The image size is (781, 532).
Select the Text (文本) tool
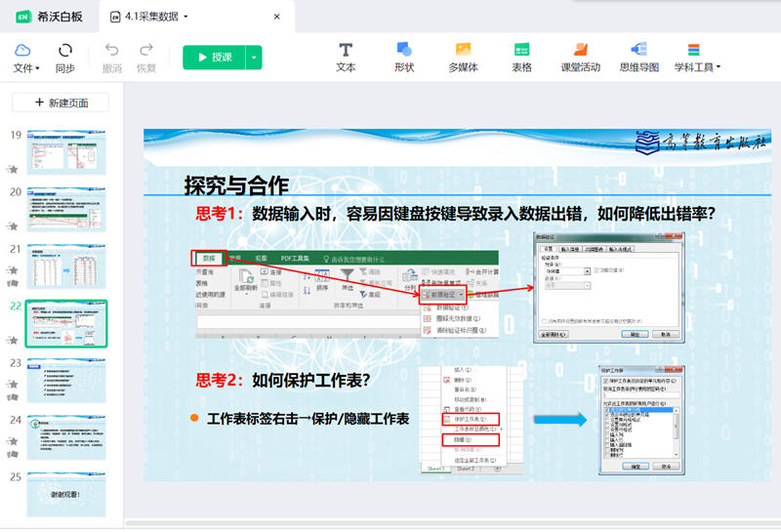click(346, 58)
